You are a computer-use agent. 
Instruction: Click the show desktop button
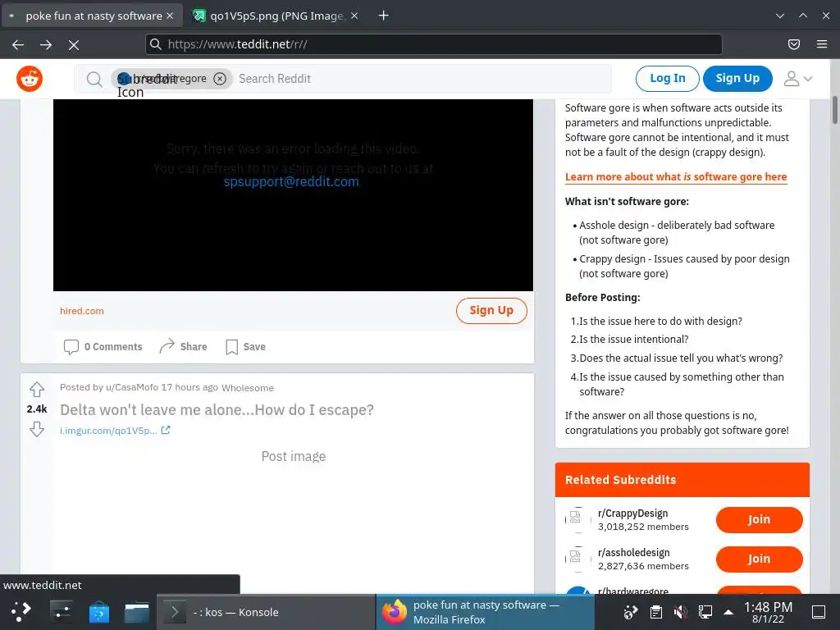click(x=819, y=612)
